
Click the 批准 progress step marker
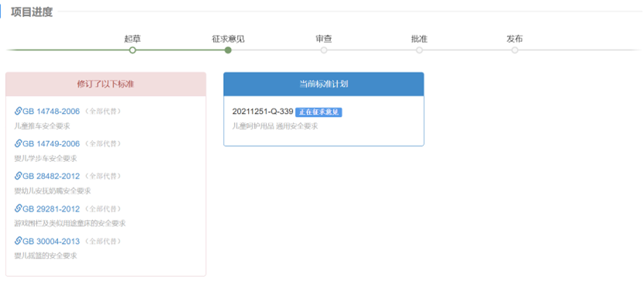coord(419,50)
